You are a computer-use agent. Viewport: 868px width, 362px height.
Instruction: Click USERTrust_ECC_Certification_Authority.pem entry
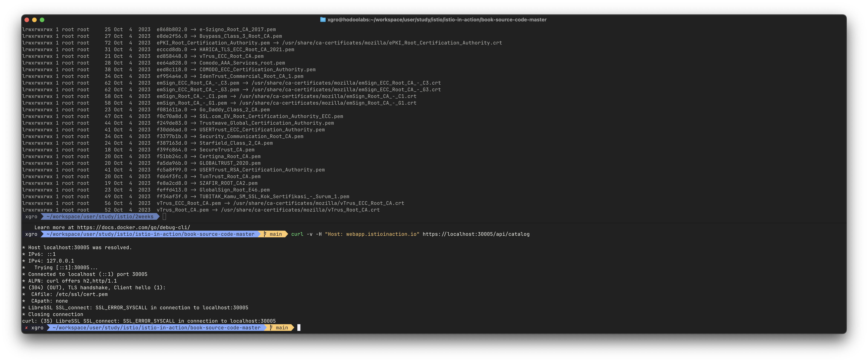[x=262, y=130]
